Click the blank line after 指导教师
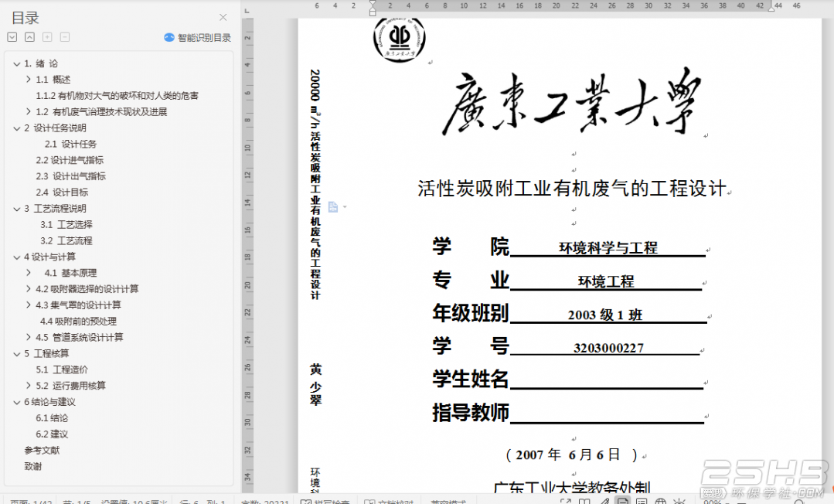Image resolution: width=834 pixels, height=504 pixels. (607, 414)
